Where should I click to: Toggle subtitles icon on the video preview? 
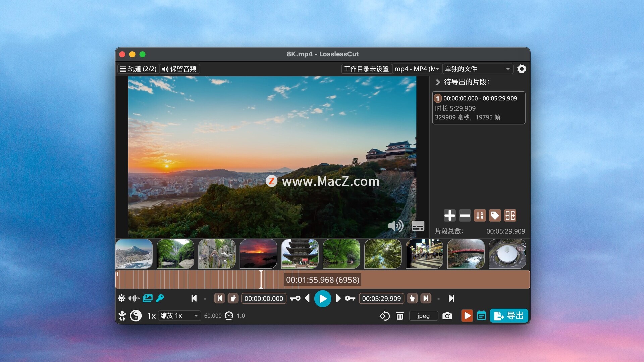coord(418,226)
